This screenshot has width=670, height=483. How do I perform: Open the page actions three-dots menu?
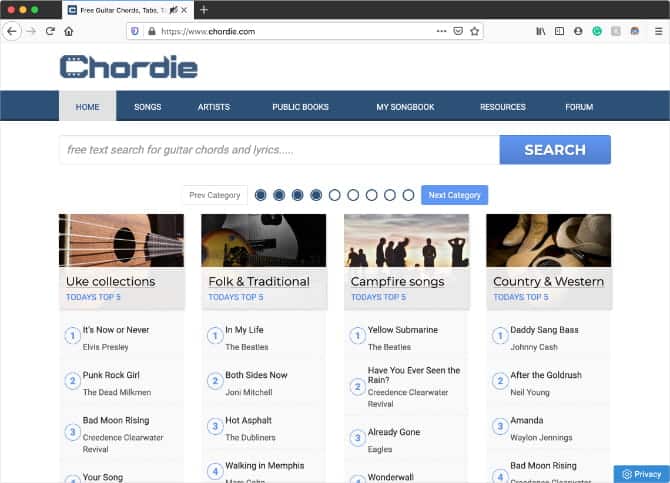441,31
